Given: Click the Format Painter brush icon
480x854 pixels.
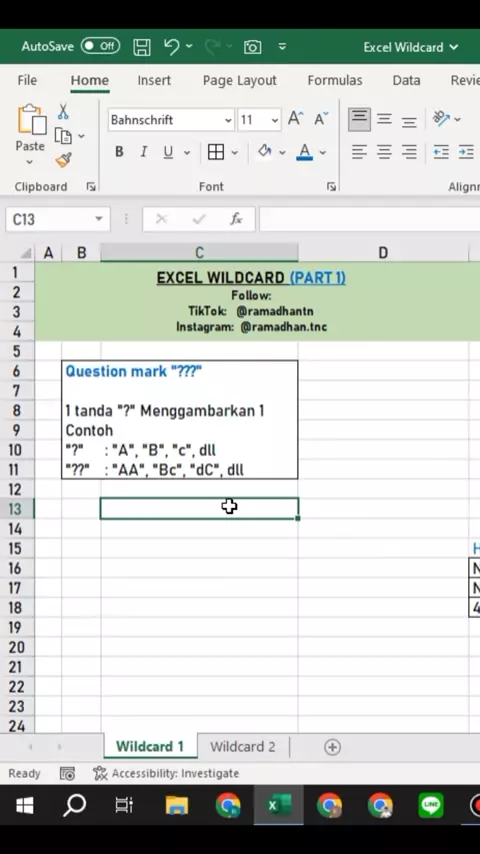Looking at the screenshot, I should 63,160.
